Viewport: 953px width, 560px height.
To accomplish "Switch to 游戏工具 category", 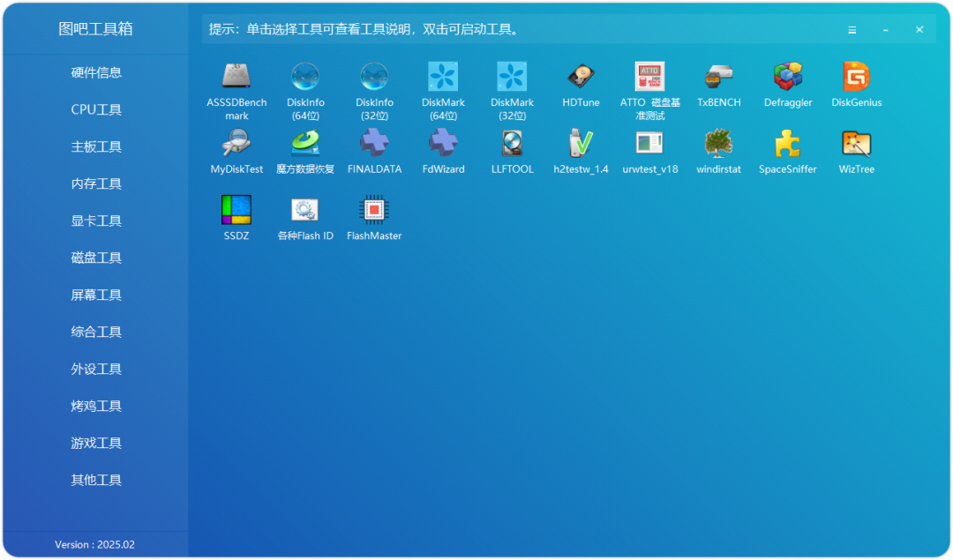I will click(x=96, y=444).
